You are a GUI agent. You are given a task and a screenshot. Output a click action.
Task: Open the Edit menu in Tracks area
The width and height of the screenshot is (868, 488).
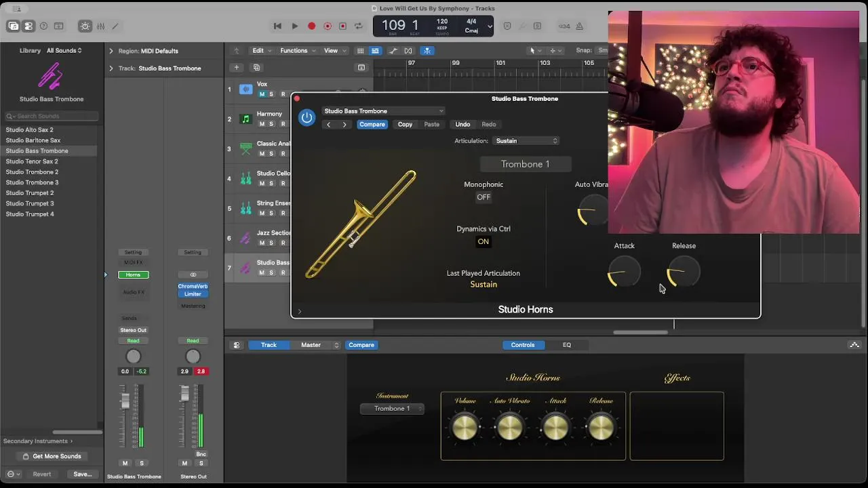[261, 51]
